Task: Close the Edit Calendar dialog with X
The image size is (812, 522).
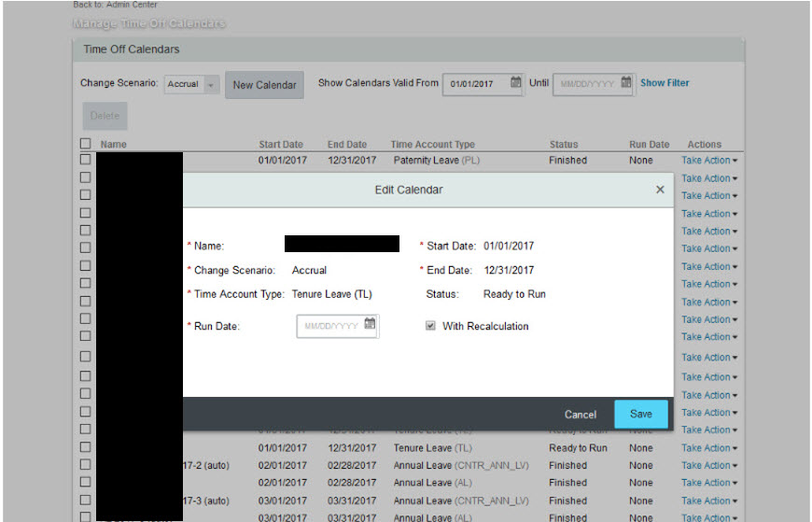Action: coord(660,190)
